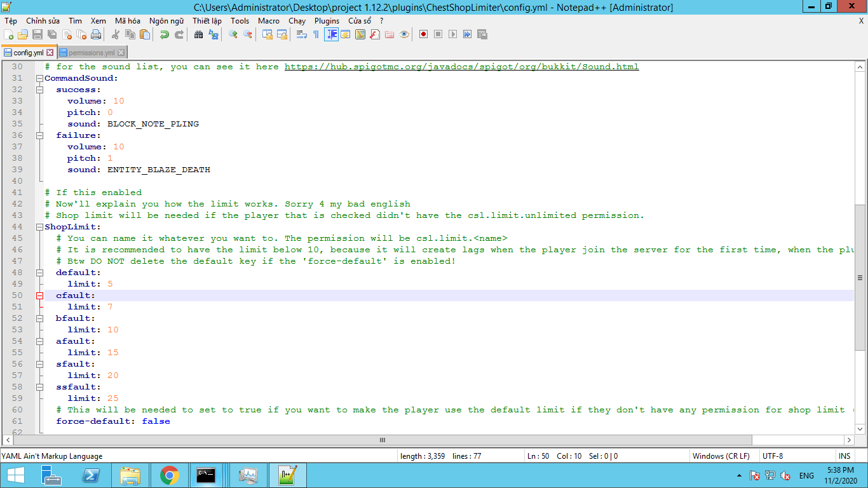Toggle the INS insert mode indicator
The height and width of the screenshot is (488, 868).
tap(844, 456)
